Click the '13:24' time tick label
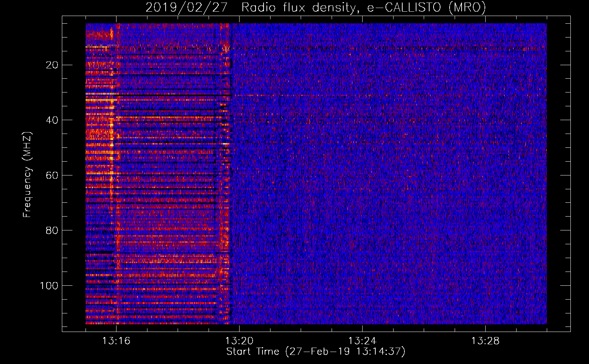Viewport: 589px width, 364px height. pos(362,341)
